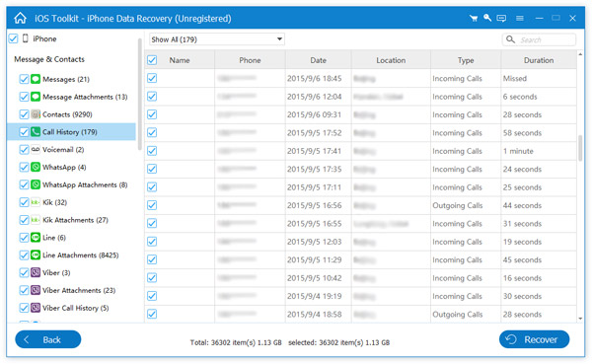Click 'Total: 36302 item(s) 1.13 GB' status text
This screenshot has width=592, height=364.
236,342
